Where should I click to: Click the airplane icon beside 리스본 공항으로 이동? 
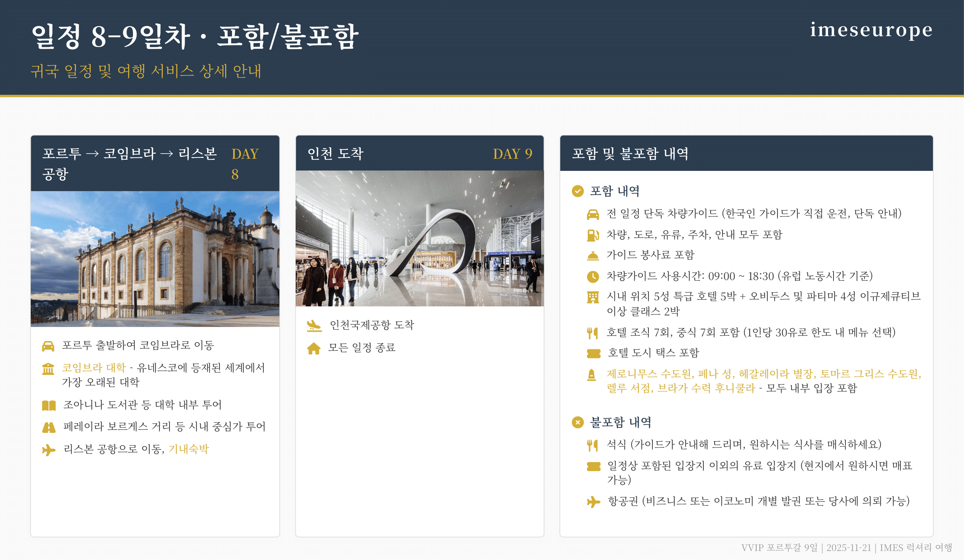(48, 449)
